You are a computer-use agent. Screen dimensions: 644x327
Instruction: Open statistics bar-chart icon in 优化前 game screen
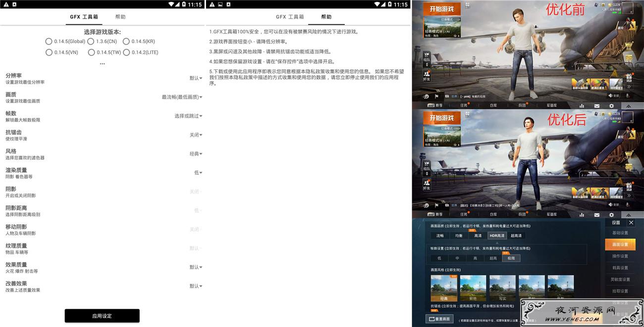click(582, 106)
